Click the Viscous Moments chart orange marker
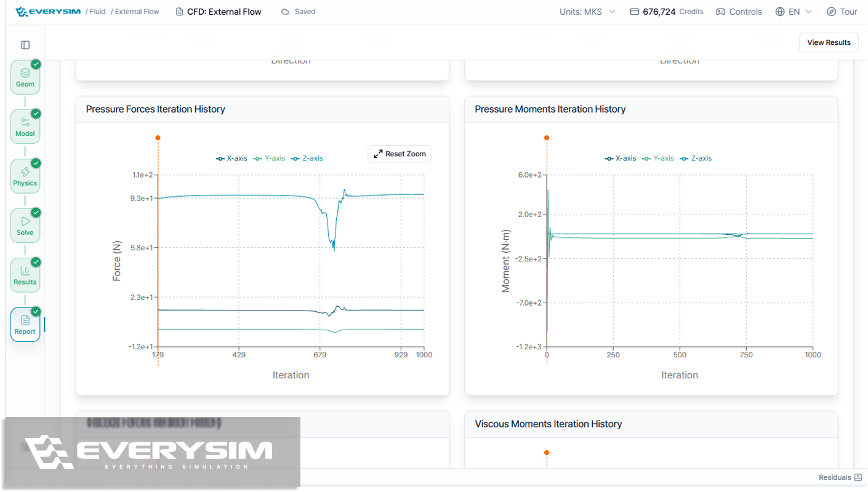The width and height of the screenshot is (868, 492). point(547,453)
